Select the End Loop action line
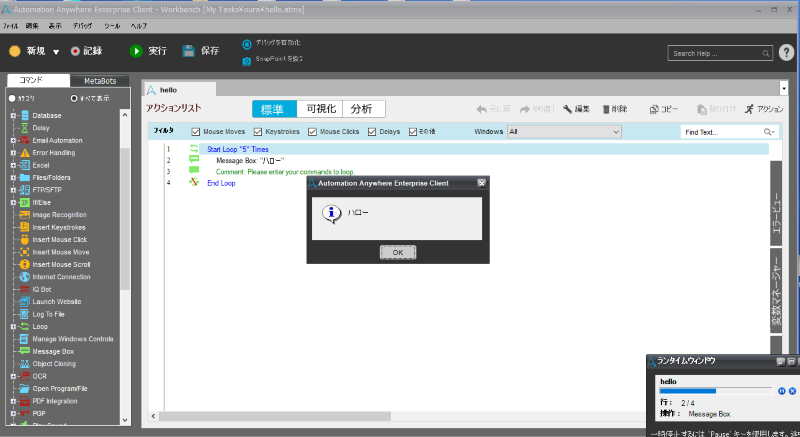800x437 pixels. click(x=221, y=183)
